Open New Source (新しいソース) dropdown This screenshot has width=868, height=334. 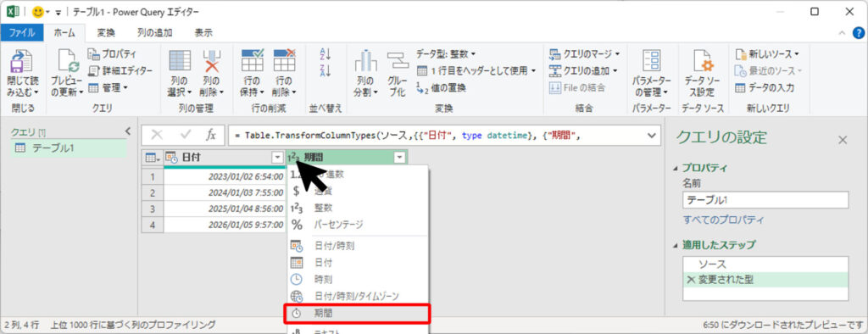(767, 54)
